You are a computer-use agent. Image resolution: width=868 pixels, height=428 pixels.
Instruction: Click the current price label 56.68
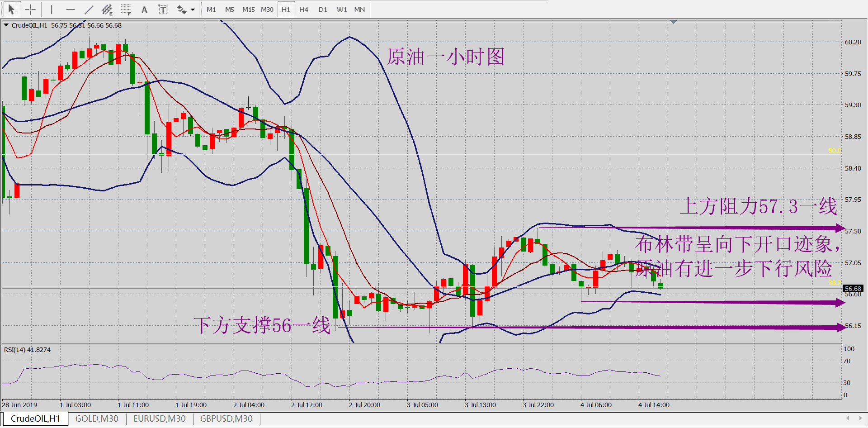coord(853,288)
